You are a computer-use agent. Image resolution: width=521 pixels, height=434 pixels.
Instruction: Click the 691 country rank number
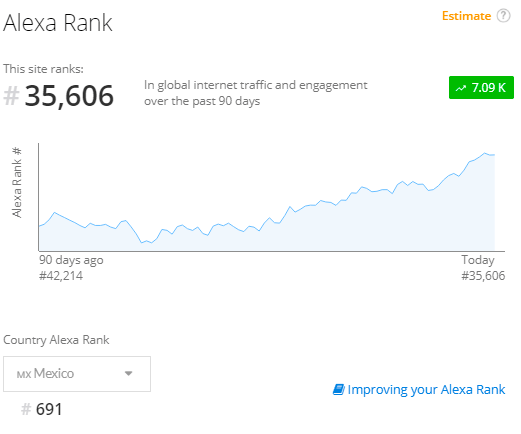[x=49, y=409]
